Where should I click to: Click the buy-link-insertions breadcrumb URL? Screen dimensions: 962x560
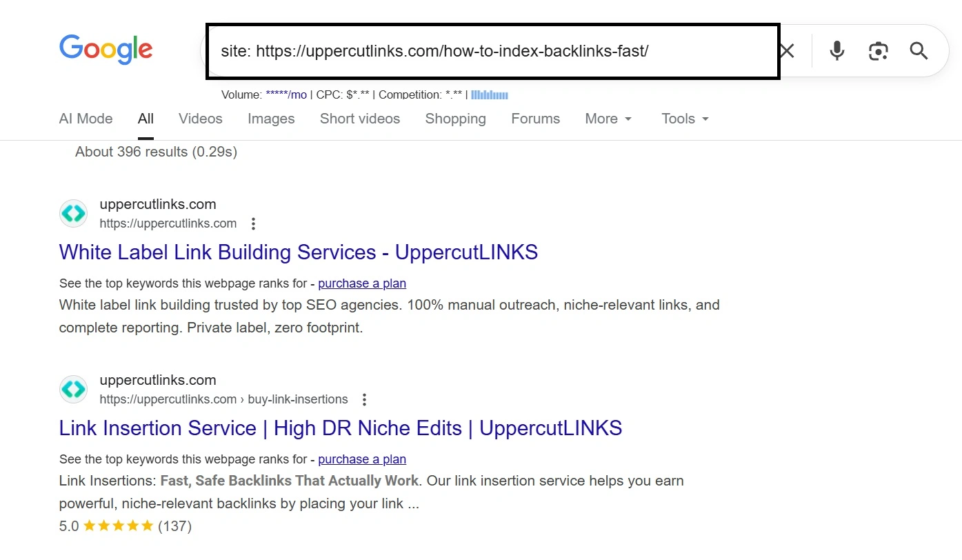tap(223, 399)
